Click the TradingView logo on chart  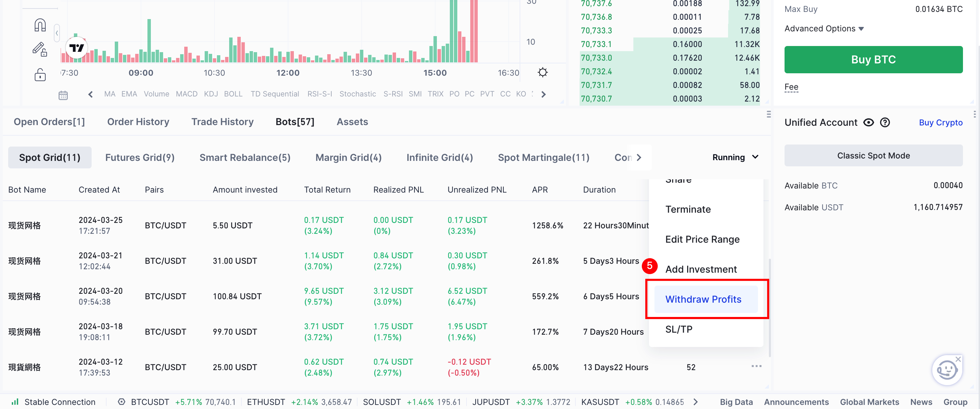pos(77,48)
